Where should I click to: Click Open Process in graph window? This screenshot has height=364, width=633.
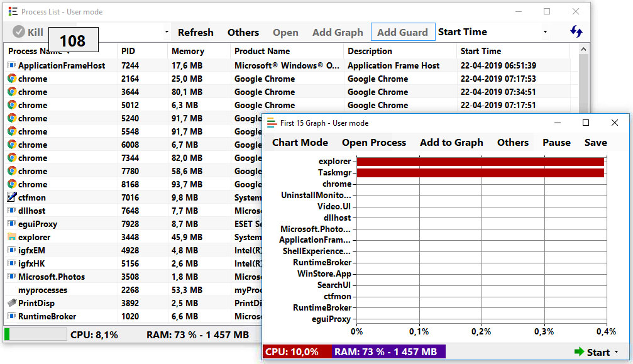coord(374,143)
